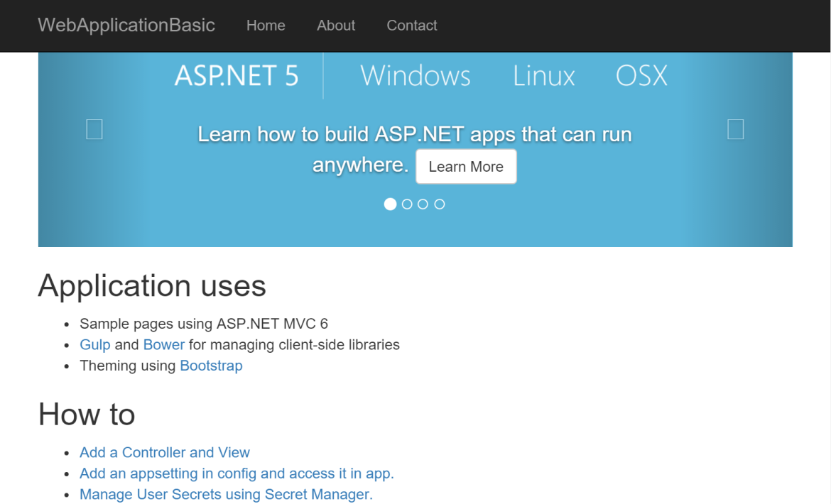Open the Bower link
Image resolution: width=831 pixels, height=504 pixels.
click(x=164, y=345)
